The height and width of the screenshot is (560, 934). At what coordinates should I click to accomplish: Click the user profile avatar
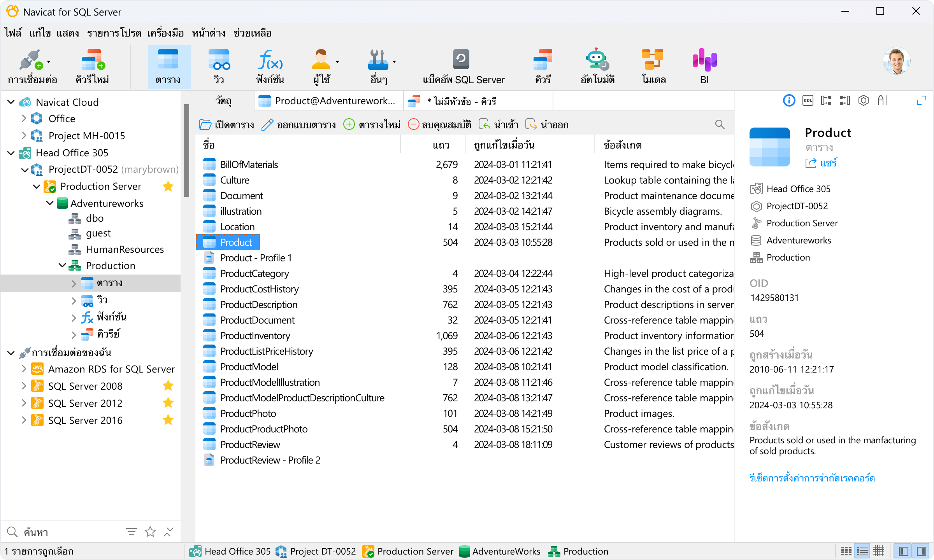896,61
